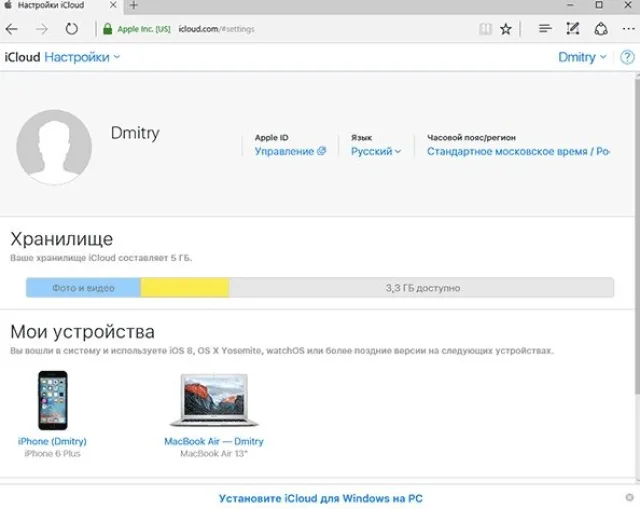
Task: Click the Dmitry name beside the avatar
Action: [135, 133]
